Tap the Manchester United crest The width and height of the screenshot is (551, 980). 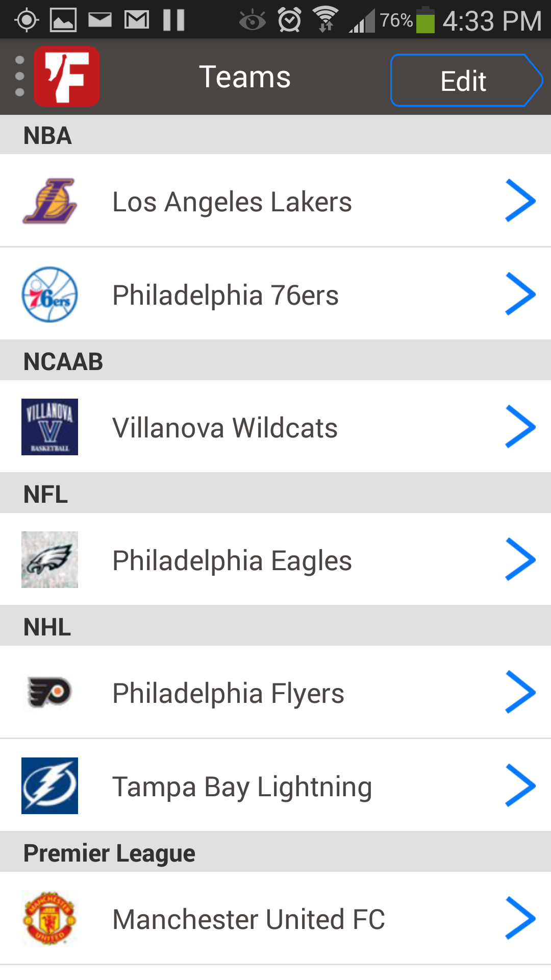pyautogui.click(x=49, y=918)
